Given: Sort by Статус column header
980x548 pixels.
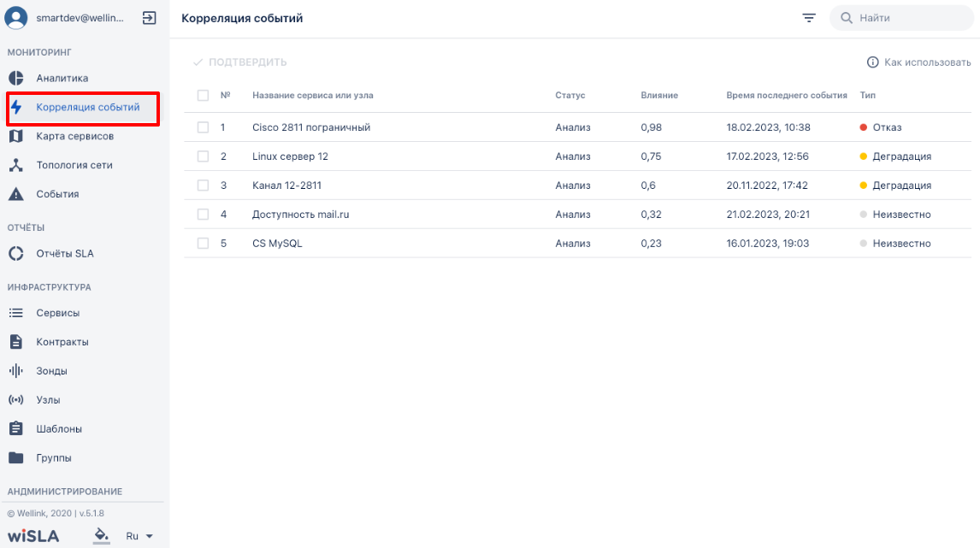Looking at the screenshot, I should pyautogui.click(x=570, y=96).
